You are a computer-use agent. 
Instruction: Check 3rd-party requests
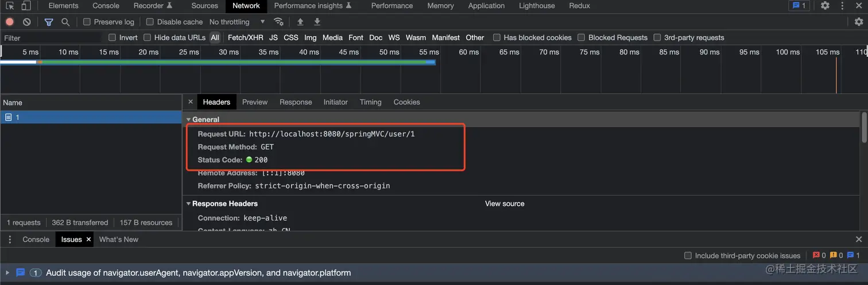tap(657, 37)
